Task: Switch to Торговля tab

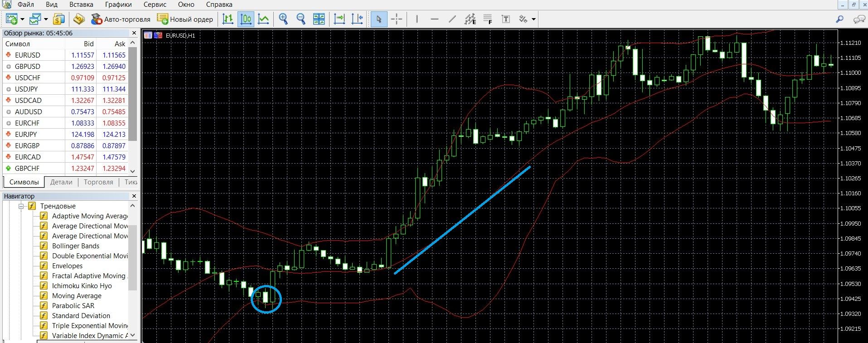Action: (x=98, y=182)
